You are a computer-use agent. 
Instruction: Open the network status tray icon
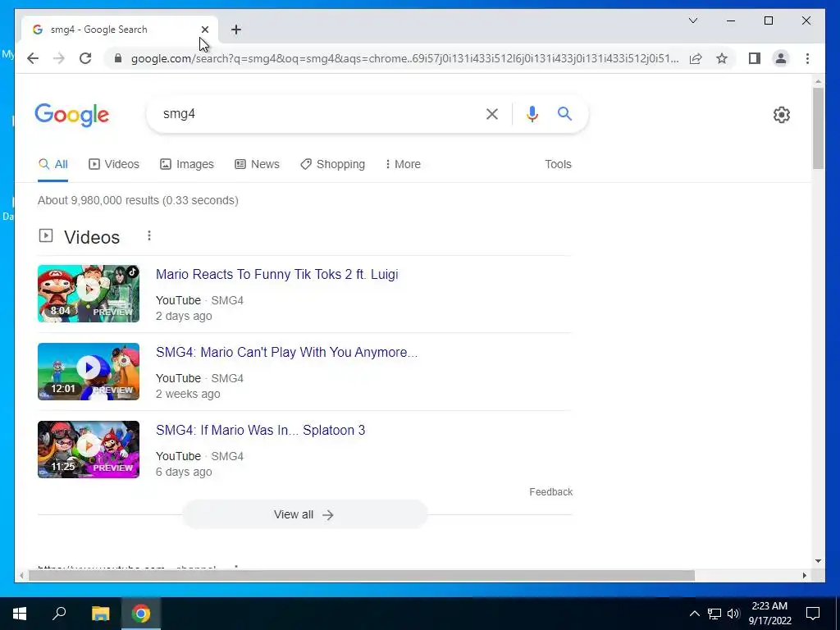coord(714,614)
